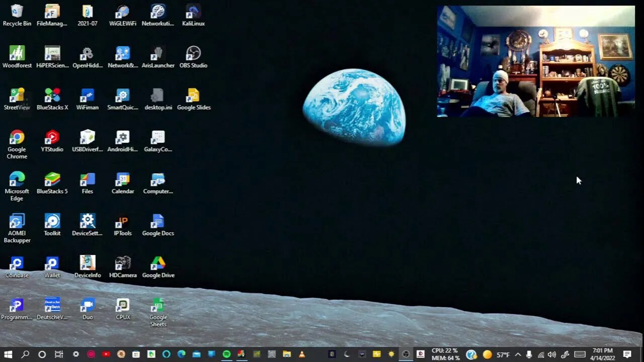Viewport: 644px width, 362px height.
Task: Launch Google Chrome from the desktop
Action: (17, 144)
